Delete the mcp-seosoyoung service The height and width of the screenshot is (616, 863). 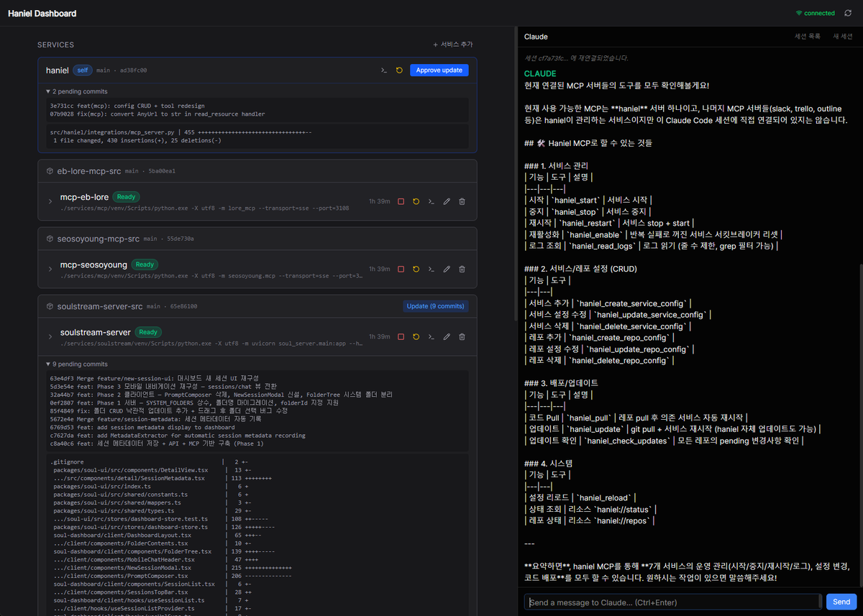click(462, 269)
